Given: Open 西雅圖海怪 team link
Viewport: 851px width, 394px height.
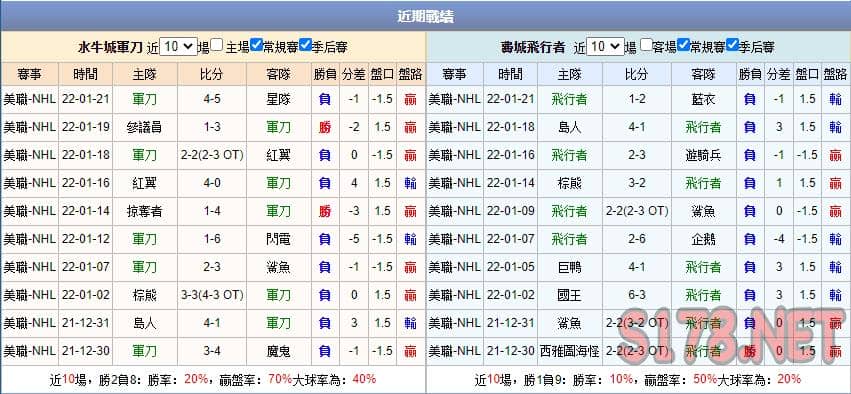Looking at the screenshot, I should 569,351.
